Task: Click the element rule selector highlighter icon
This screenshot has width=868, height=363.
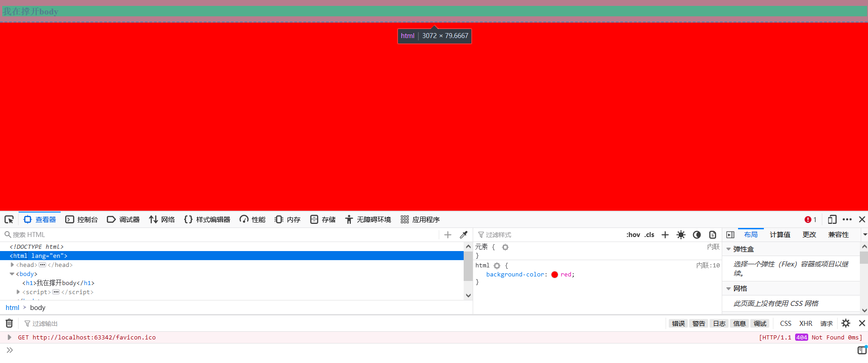Action: click(x=505, y=247)
